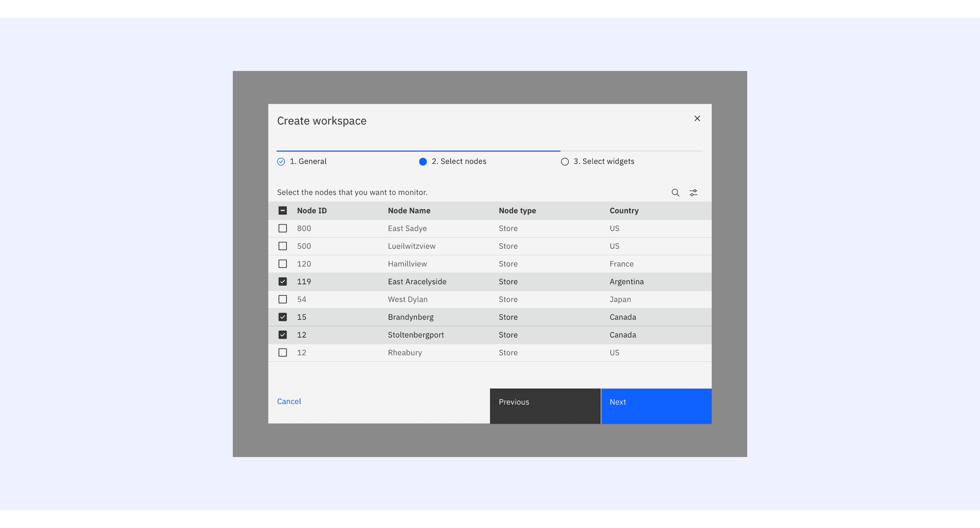
Task: Go to the 1. General step
Action: 308,162
